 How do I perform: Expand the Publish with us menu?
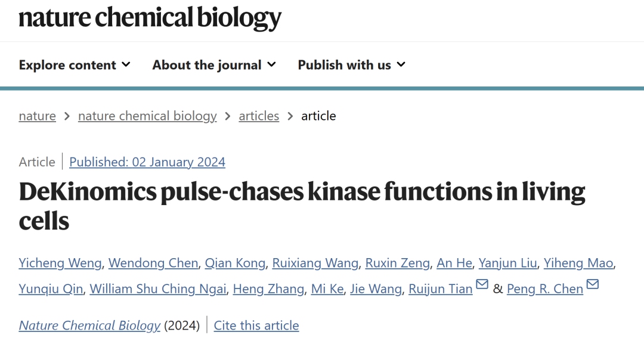point(351,65)
